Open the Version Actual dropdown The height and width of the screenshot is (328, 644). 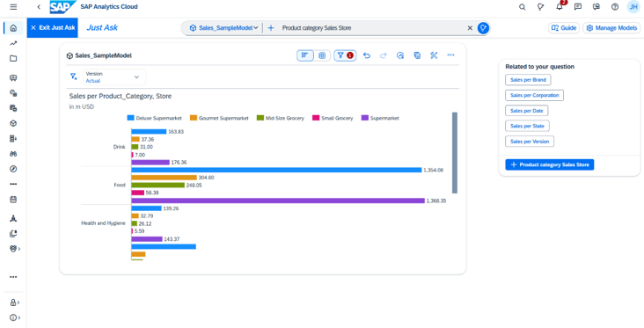point(114,77)
